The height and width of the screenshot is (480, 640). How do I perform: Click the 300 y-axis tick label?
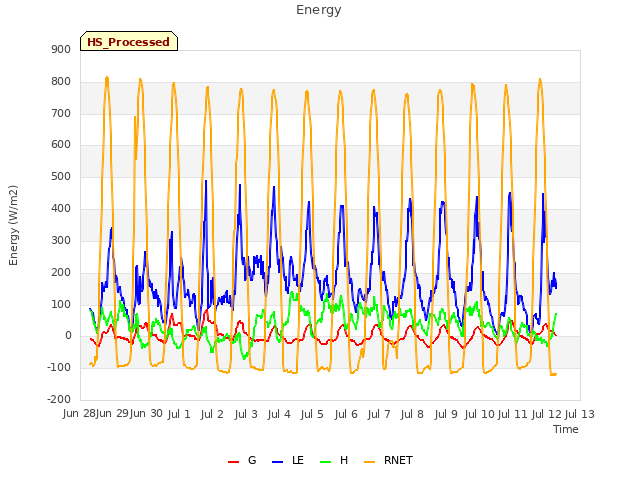tap(61, 240)
